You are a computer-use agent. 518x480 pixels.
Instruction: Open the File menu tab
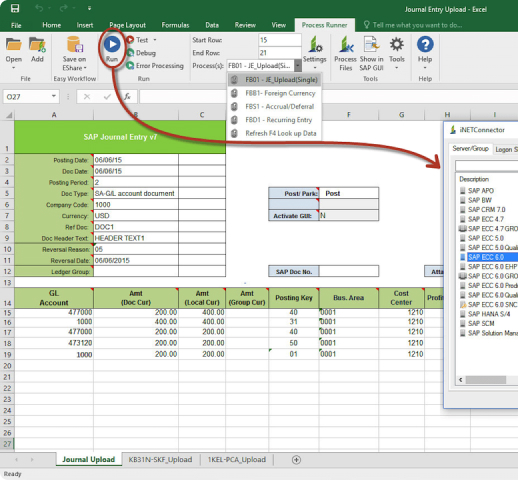(x=16, y=25)
